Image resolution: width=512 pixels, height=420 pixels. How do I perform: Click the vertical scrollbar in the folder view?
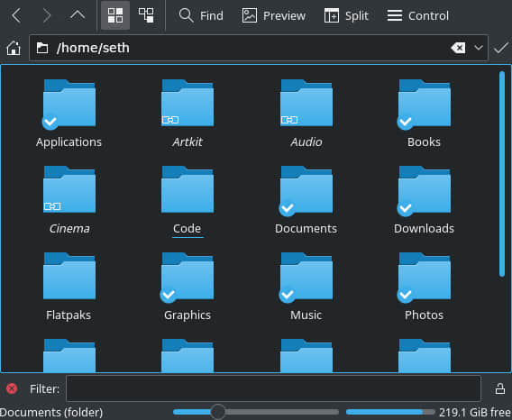502,174
